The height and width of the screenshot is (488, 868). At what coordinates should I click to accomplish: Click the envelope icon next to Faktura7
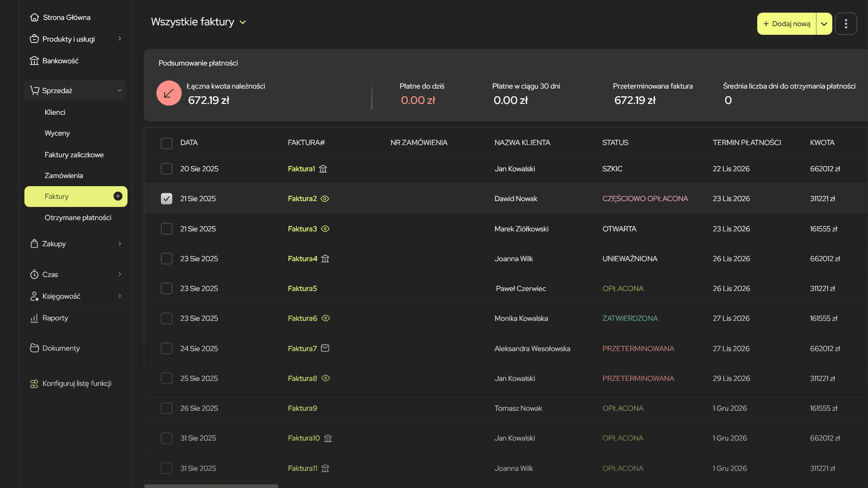325,348
